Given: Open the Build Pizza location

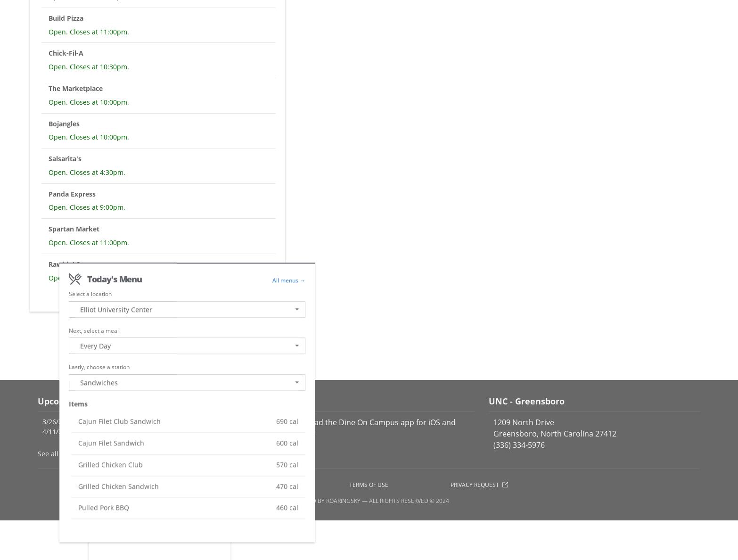Looking at the screenshot, I should pyautogui.click(x=66, y=18).
